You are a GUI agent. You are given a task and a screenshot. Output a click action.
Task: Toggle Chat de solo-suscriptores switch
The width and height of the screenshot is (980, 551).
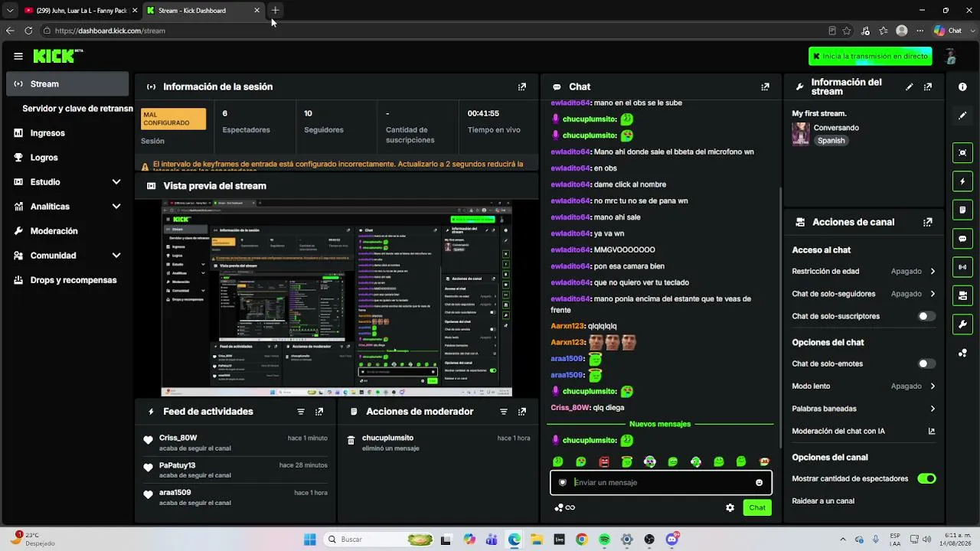926,316
